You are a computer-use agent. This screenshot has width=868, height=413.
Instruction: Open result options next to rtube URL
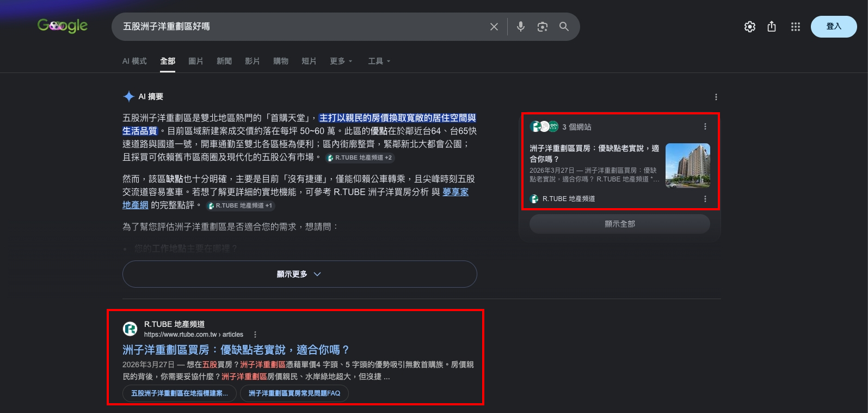pyautogui.click(x=255, y=335)
